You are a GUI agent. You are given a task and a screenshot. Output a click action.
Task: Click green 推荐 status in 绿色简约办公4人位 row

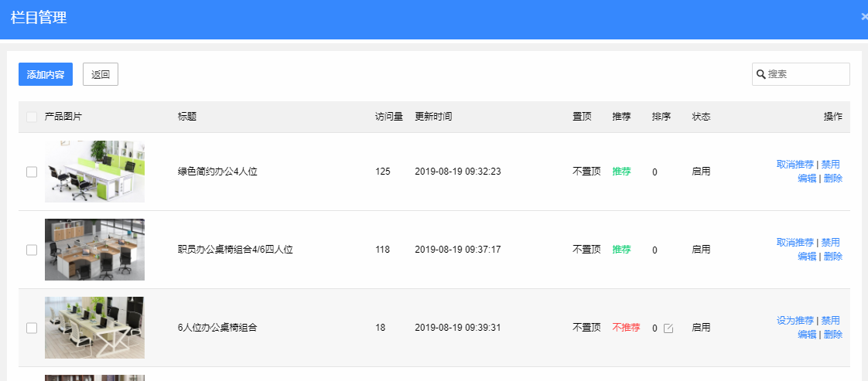coord(621,172)
